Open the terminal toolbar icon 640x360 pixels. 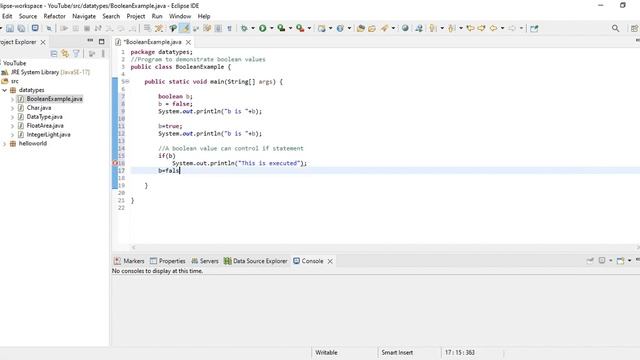pyautogui.click(x=35, y=28)
